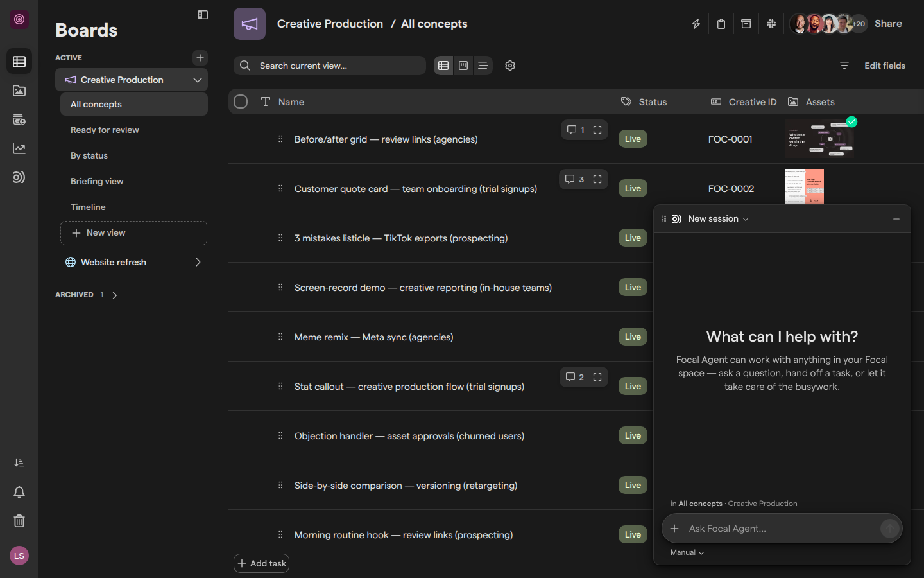Open the image gallery icon in left rail
This screenshot has height=578, width=924.
[19, 91]
